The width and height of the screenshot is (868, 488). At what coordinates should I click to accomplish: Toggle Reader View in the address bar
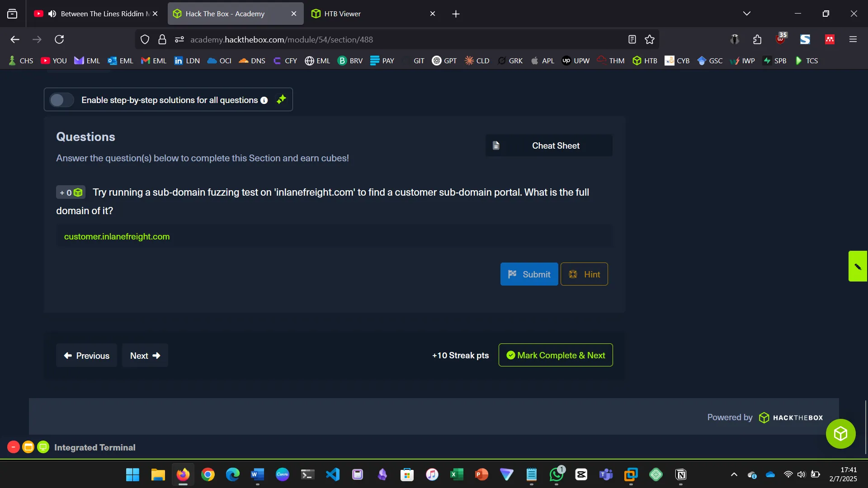coord(632,39)
